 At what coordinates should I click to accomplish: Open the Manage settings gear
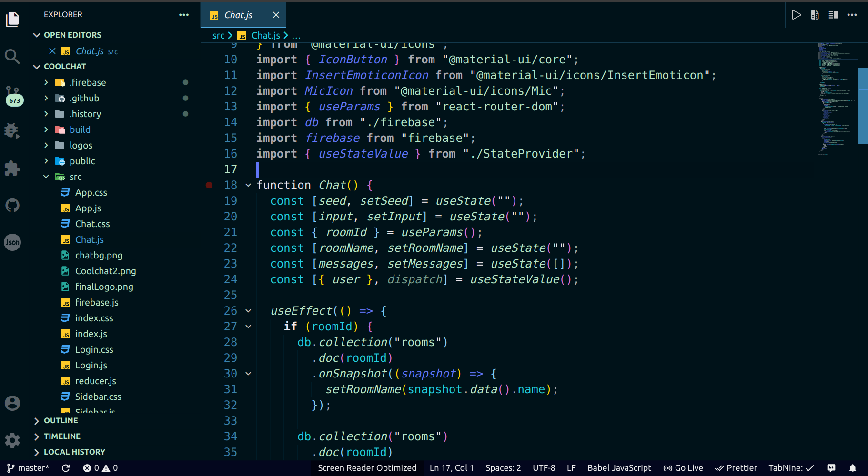tap(12, 440)
